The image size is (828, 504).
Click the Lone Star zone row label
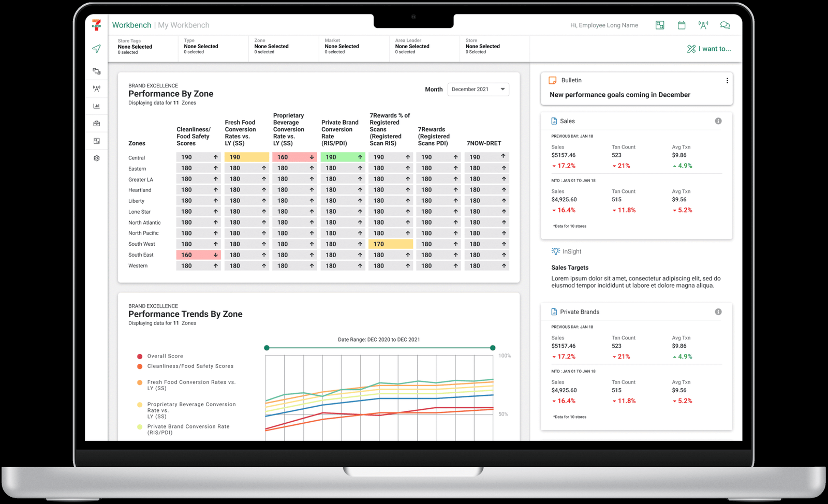point(140,212)
